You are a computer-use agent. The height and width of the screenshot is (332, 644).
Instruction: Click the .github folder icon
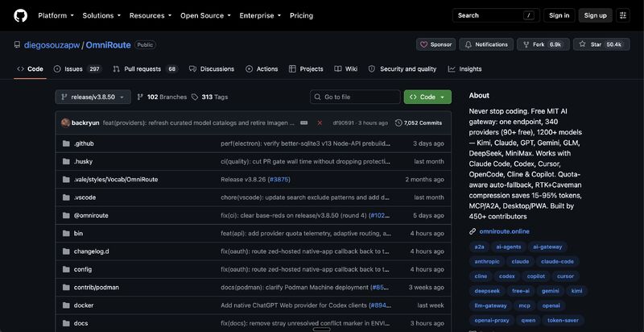tap(66, 143)
